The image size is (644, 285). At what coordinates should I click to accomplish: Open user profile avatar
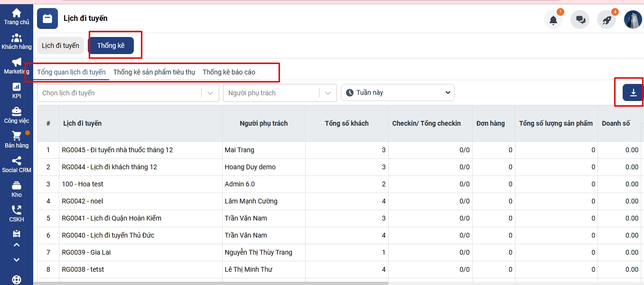[633, 20]
